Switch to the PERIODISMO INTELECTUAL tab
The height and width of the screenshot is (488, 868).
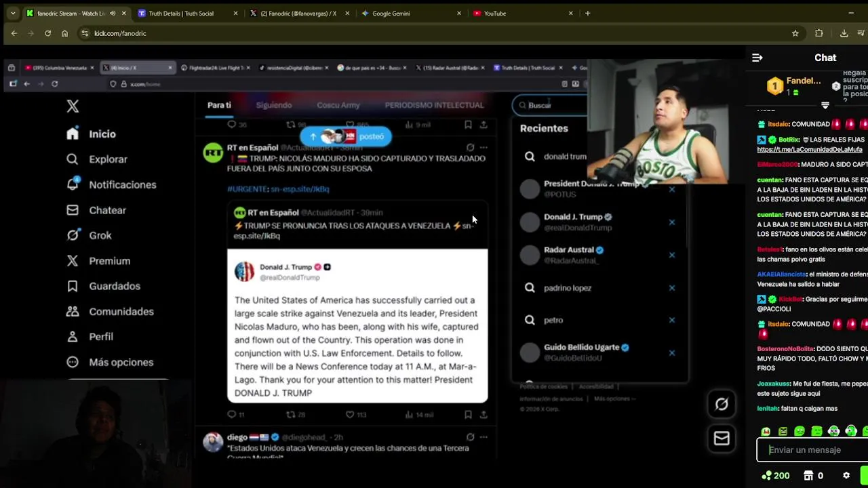[434, 105]
